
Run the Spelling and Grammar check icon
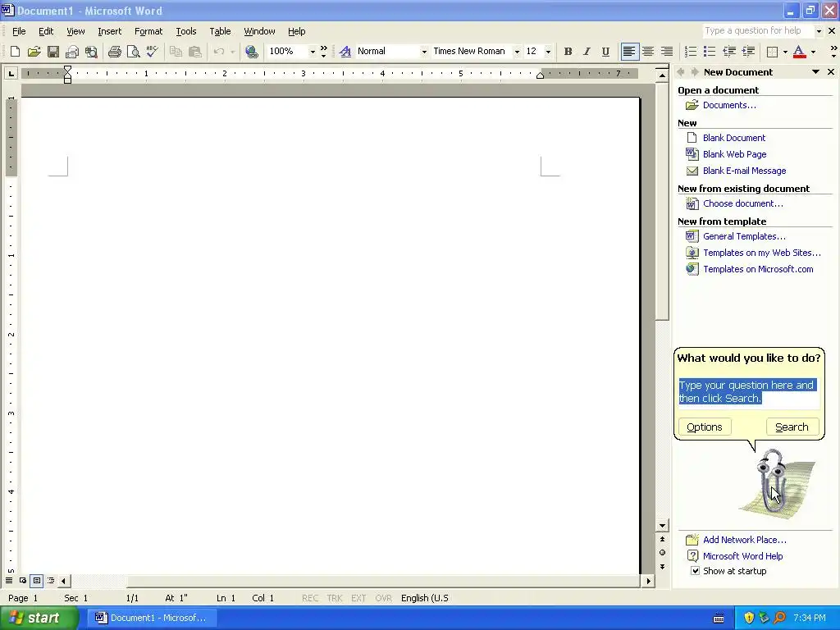coord(152,52)
